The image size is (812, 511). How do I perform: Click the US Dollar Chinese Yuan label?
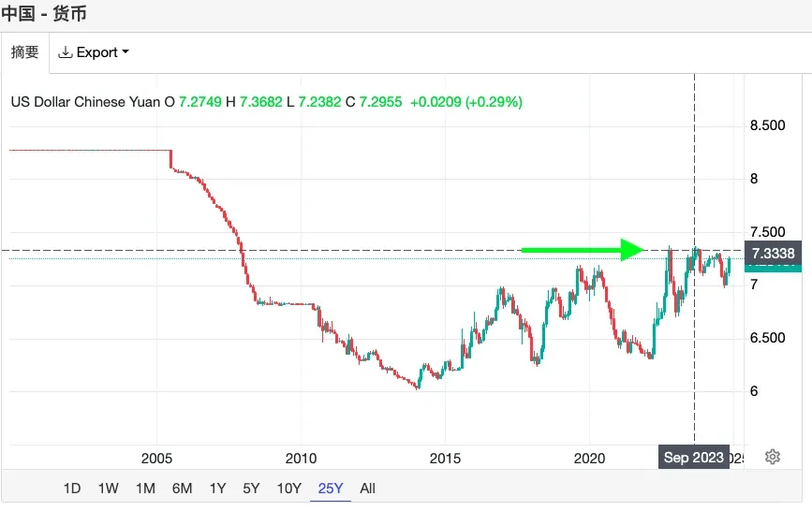coord(86,102)
